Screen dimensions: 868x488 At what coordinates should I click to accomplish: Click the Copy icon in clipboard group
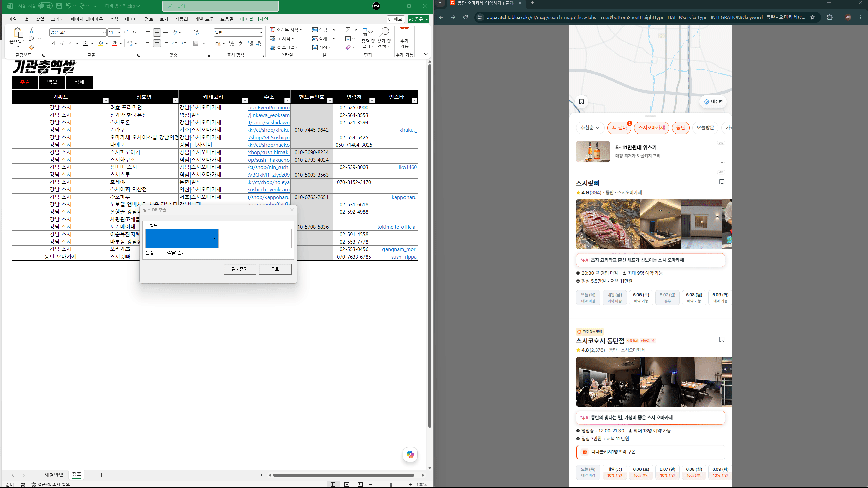click(x=32, y=39)
